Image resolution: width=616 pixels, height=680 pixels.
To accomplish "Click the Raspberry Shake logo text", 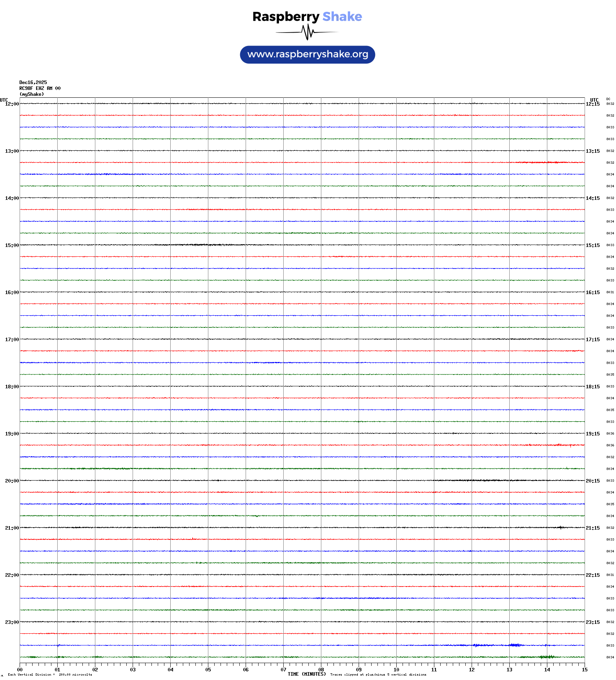I will tap(307, 16).
